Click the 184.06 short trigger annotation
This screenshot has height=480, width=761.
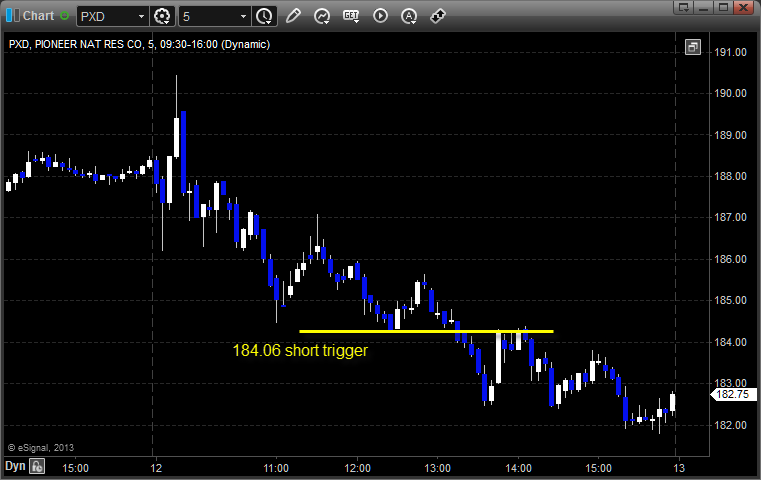(300, 350)
